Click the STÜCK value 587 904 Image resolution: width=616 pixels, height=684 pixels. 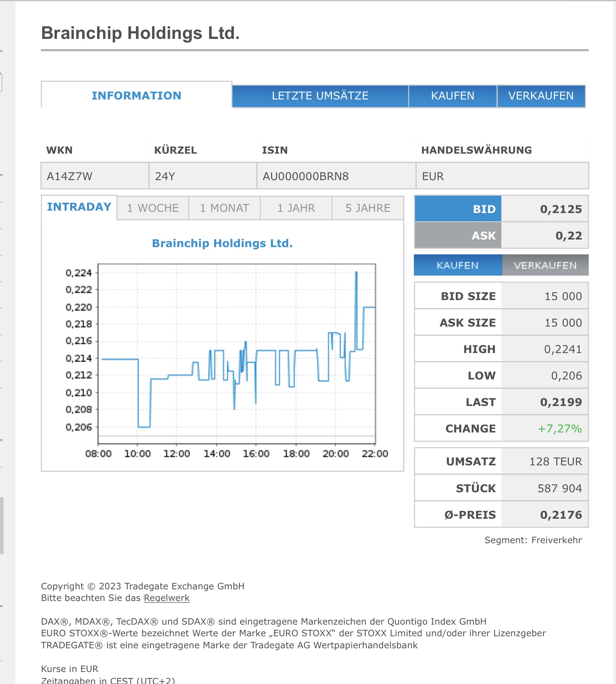(x=560, y=488)
